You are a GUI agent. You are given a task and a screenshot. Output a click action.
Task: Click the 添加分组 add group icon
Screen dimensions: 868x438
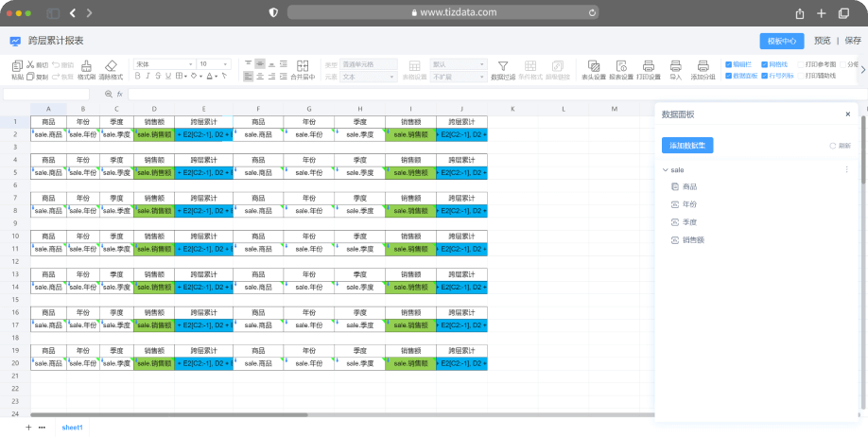click(703, 66)
